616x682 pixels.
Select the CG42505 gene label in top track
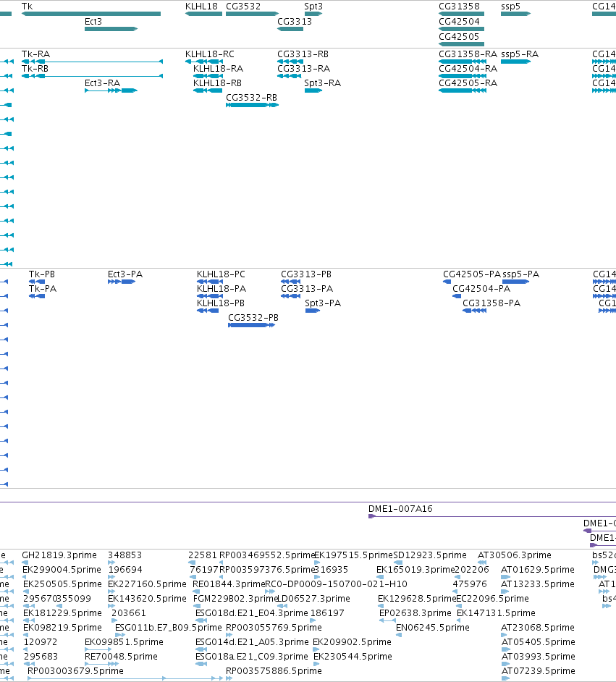click(x=459, y=36)
